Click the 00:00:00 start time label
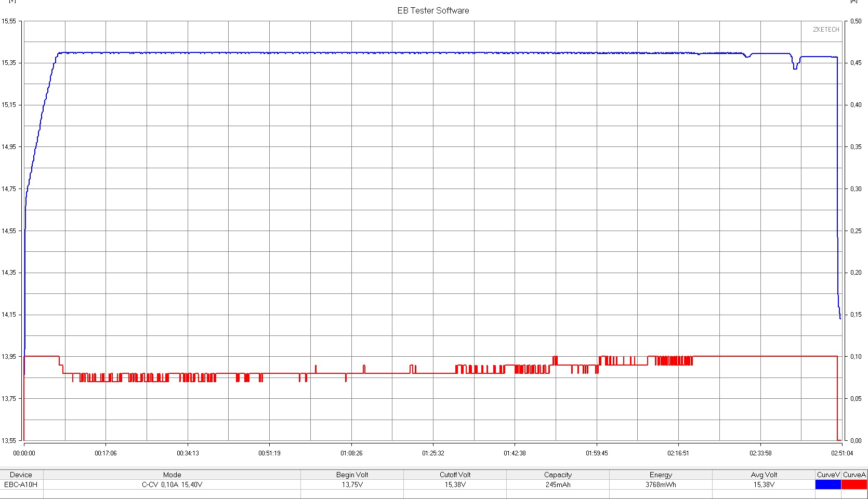 (x=24, y=453)
